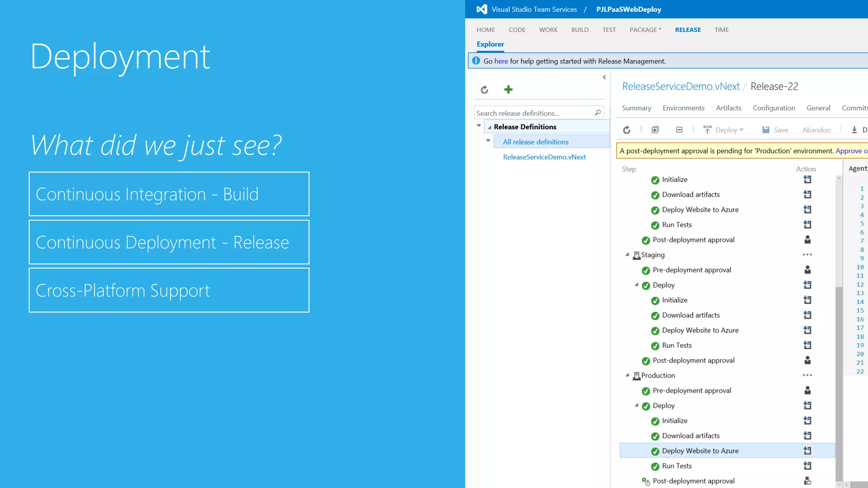Click approver icon for Production pre-deployment approval
Viewport: 868px width, 488px height.
pos(807,390)
